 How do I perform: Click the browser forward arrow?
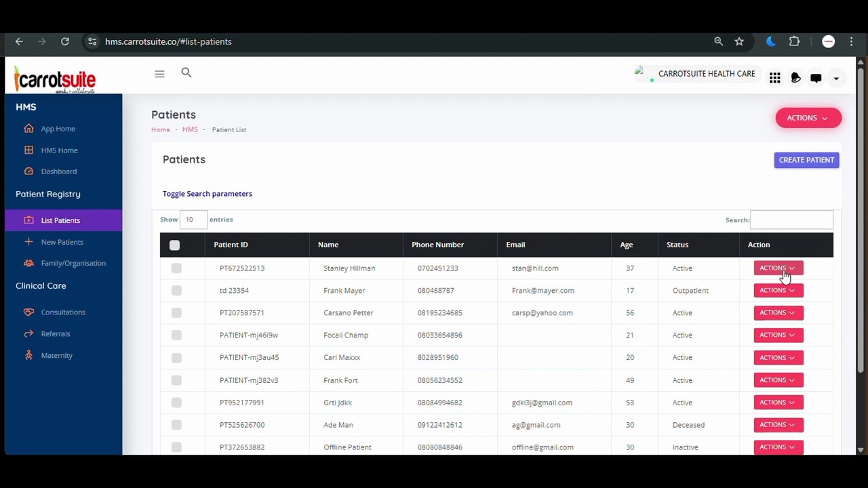point(42,41)
